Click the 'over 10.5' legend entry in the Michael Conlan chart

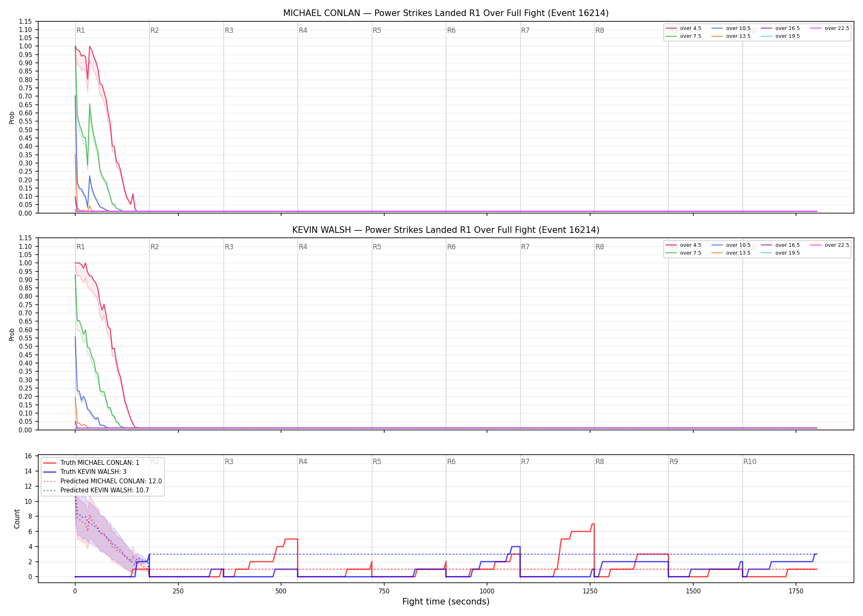click(x=731, y=28)
